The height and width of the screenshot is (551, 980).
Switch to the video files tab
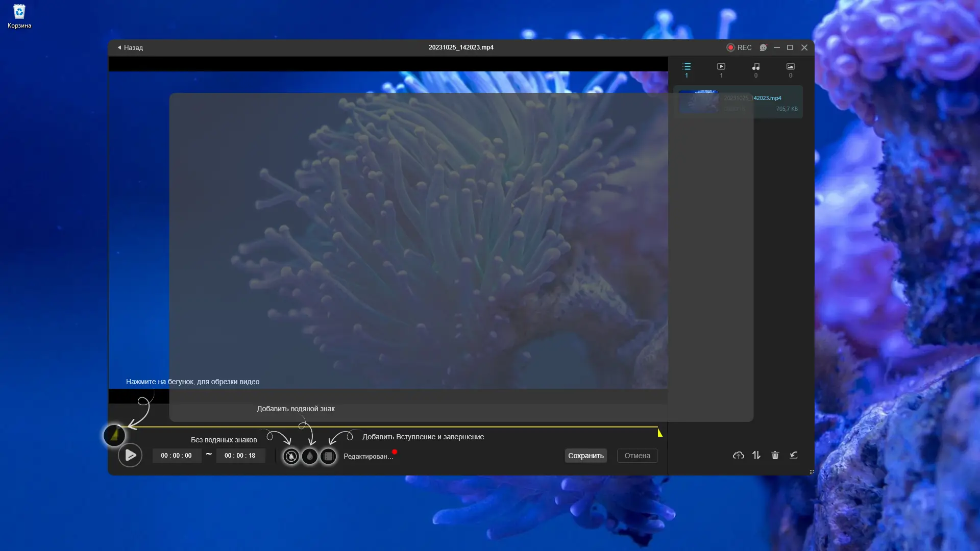tap(721, 69)
